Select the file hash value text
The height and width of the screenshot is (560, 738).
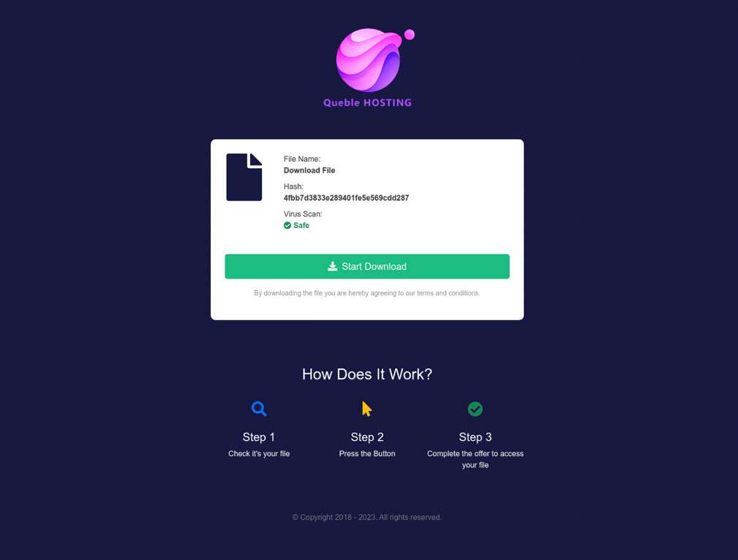tap(346, 197)
